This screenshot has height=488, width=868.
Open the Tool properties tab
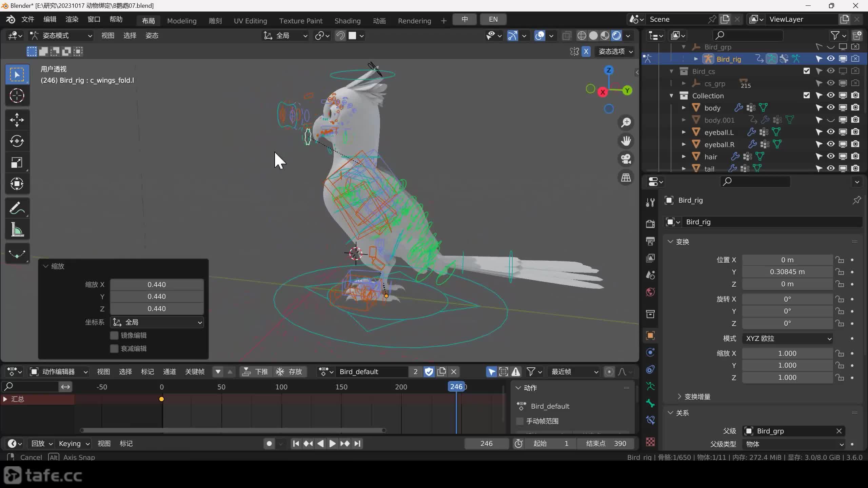click(x=650, y=202)
